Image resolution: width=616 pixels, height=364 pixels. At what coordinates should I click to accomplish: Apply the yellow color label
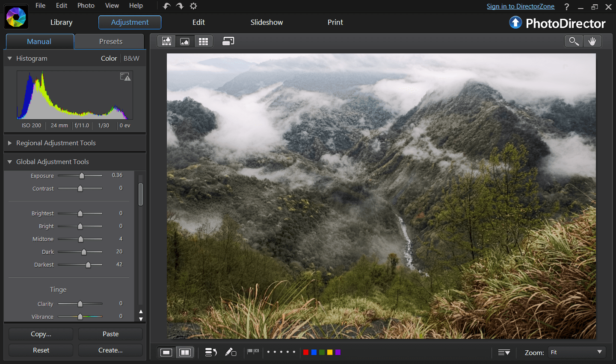tap(330, 352)
